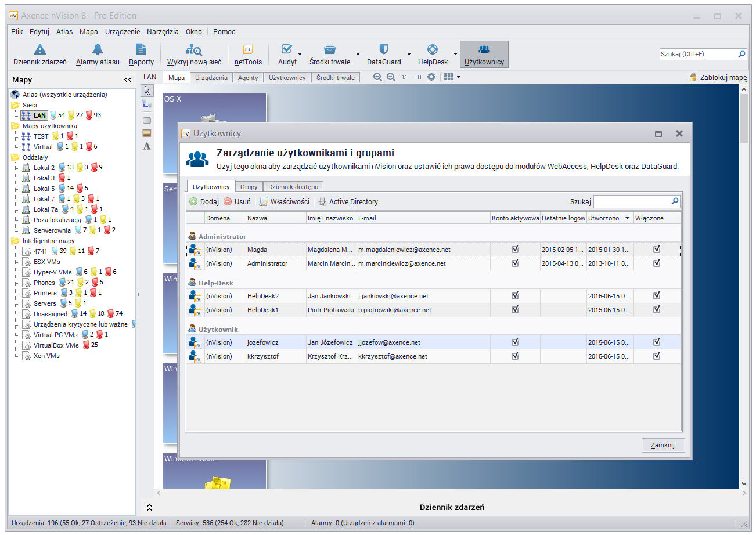Open the Narzędzia menu
The image size is (756, 535).
pos(163,32)
